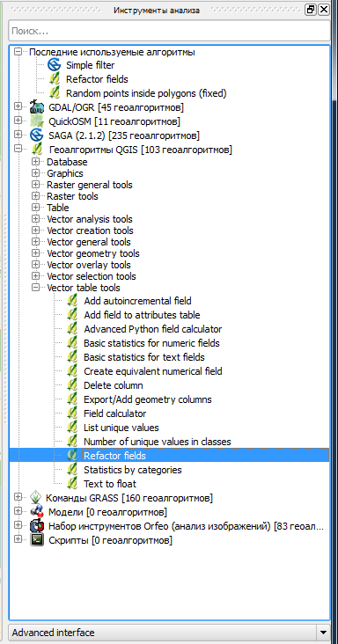Click the icon beside Random points inside polygons
Viewport: 338px width, 644px height.
55,93
